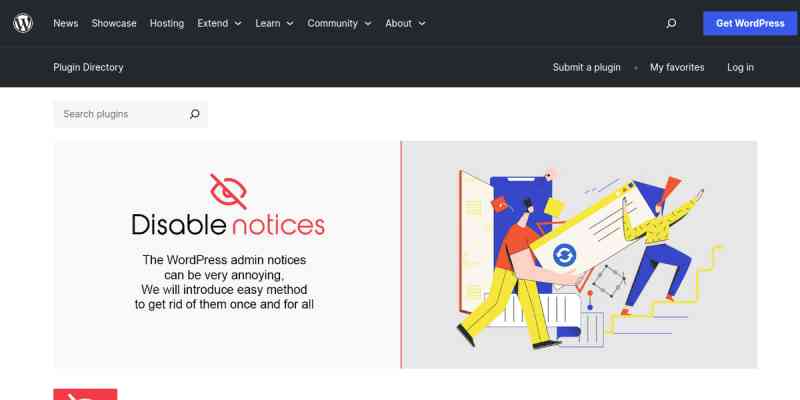Click the Log in link
Screen dimensions: 800x400
click(x=740, y=67)
